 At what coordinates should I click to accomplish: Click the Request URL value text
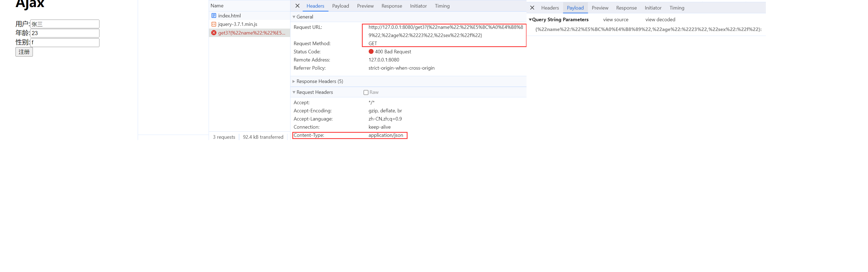(446, 31)
